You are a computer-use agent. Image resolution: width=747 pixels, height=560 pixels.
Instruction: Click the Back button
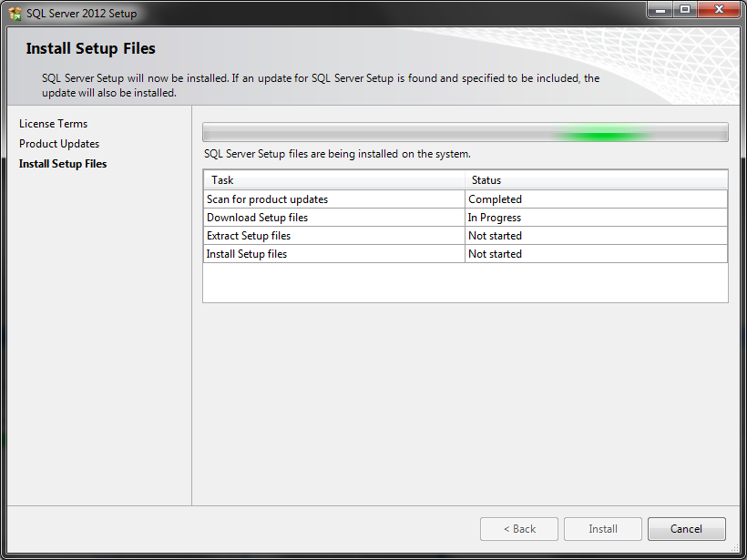click(x=518, y=529)
